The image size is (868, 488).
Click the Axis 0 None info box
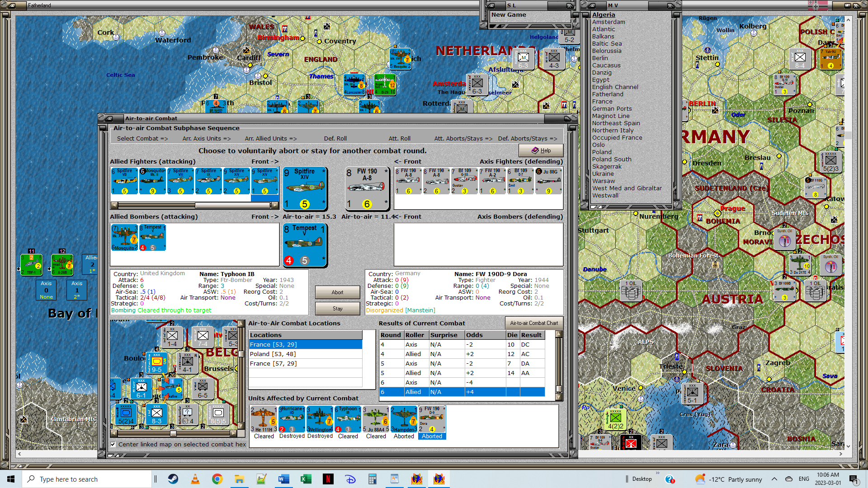pos(46,290)
